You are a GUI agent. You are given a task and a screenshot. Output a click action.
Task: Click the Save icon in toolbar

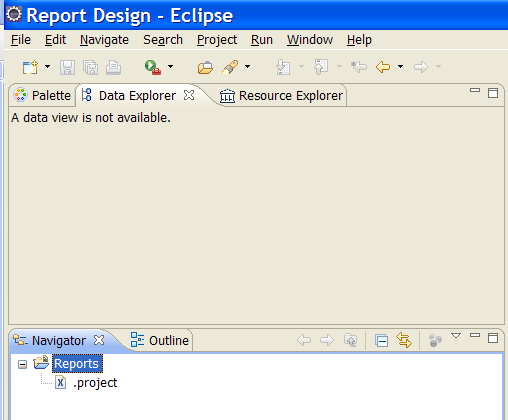click(67, 67)
